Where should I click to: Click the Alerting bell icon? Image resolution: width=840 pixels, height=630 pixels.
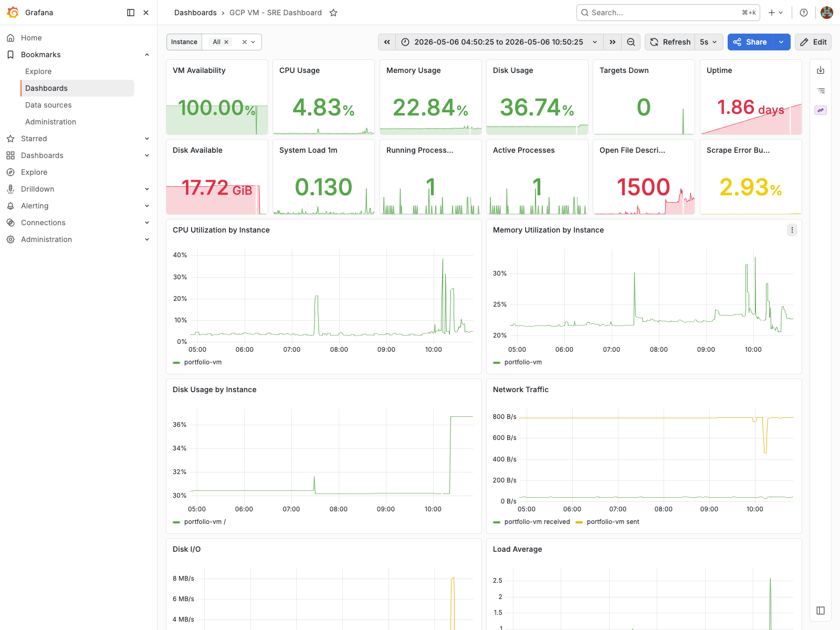pos(10,206)
